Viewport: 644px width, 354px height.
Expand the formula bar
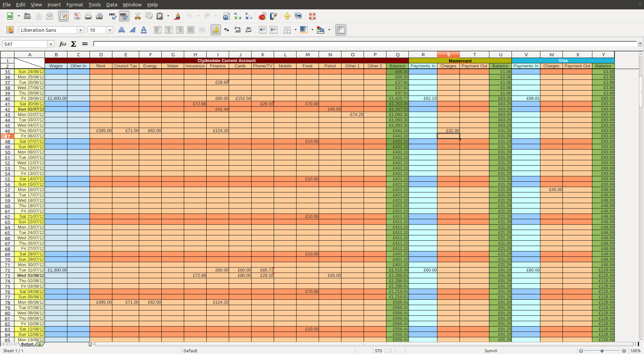pos(640,44)
